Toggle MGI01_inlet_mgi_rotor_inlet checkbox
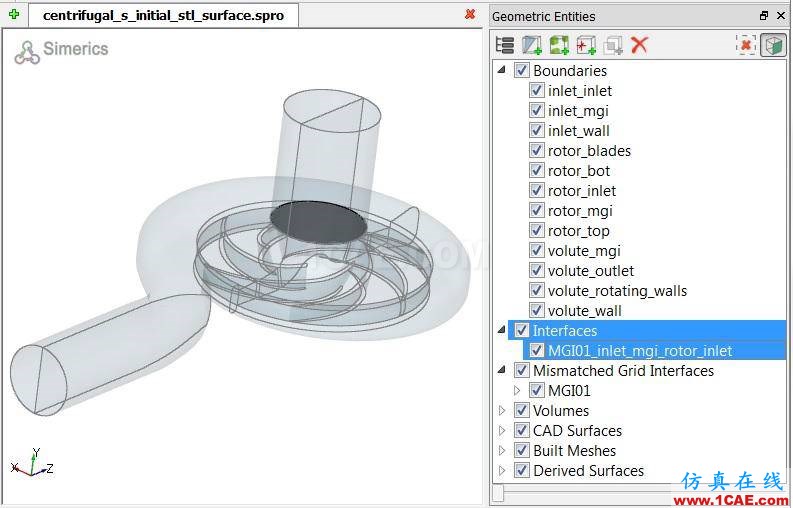This screenshot has width=793, height=508. [537, 351]
